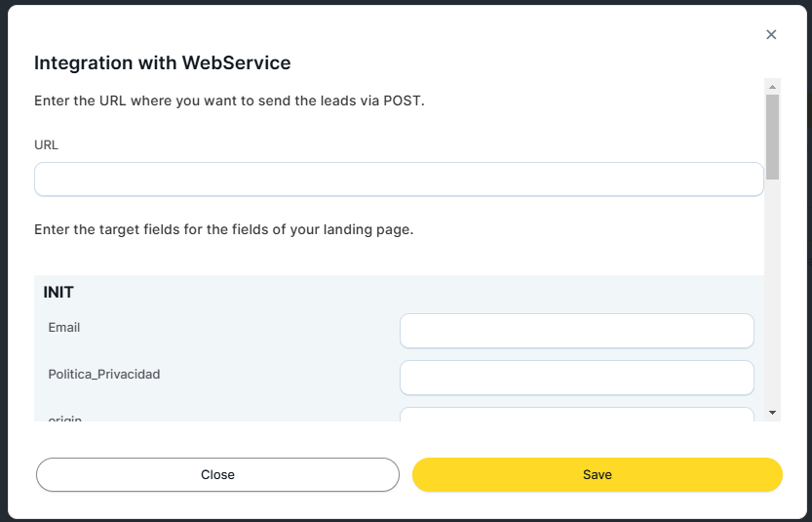Click the Email field label
Screen dimensions: 812x522
pos(64,328)
